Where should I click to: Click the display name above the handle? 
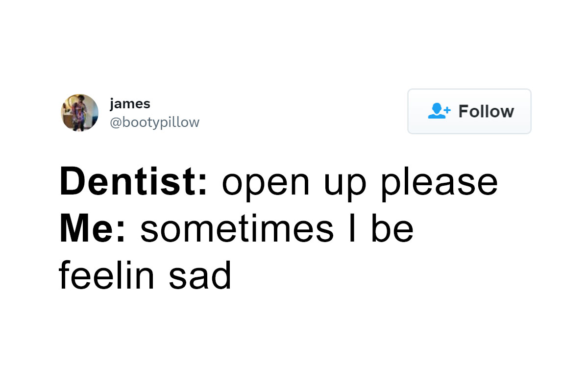coord(130,103)
